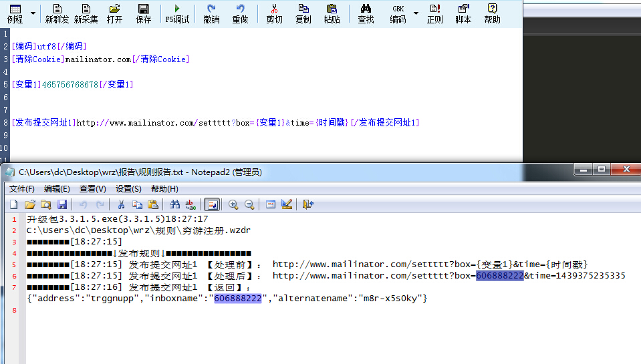Expand the 例程 dropdown arrow
This screenshot has width=641, height=364.
[33, 13]
